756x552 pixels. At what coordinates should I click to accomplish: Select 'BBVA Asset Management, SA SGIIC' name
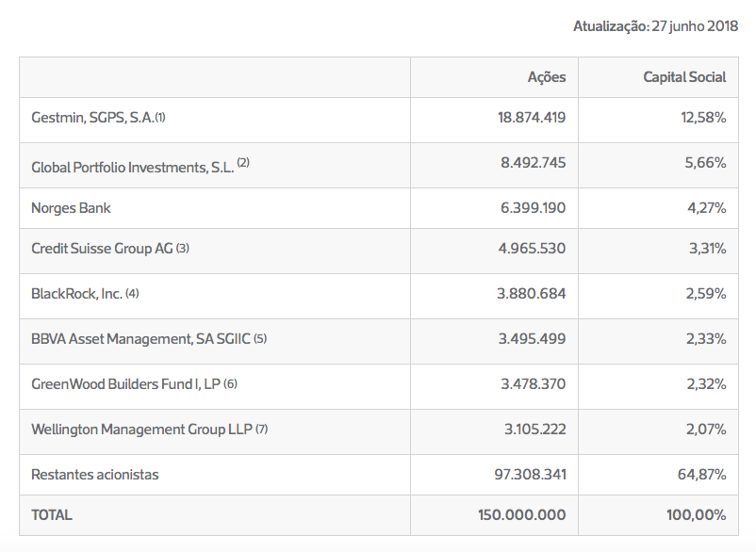140,339
